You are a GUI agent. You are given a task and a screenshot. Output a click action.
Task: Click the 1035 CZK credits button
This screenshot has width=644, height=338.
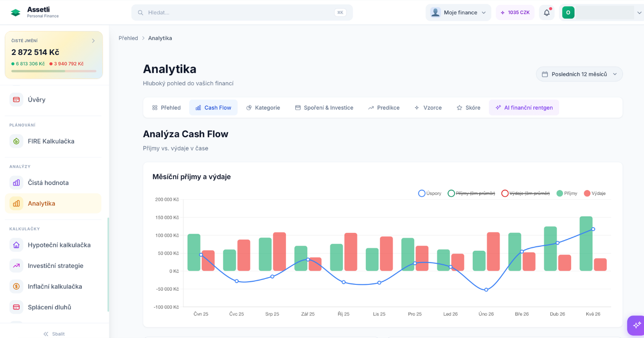(515, 13)
